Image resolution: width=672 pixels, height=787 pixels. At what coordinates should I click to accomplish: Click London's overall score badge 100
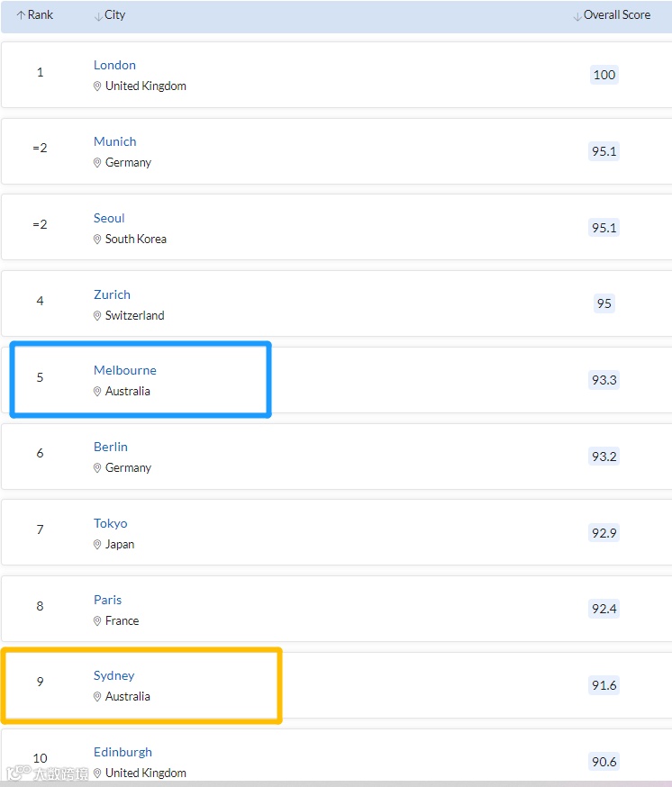pyautogui.click(x=604, y=75)
